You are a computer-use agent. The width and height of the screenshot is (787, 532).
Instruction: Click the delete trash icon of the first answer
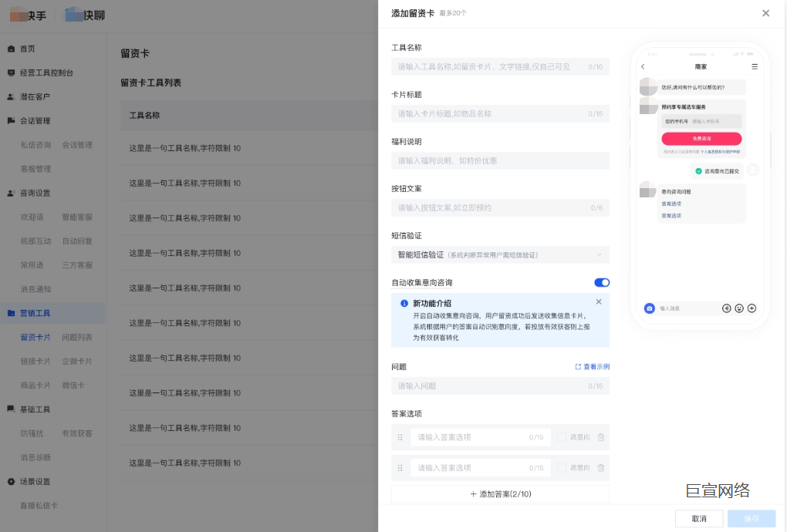pyautogui.click(x=600, y=437)
